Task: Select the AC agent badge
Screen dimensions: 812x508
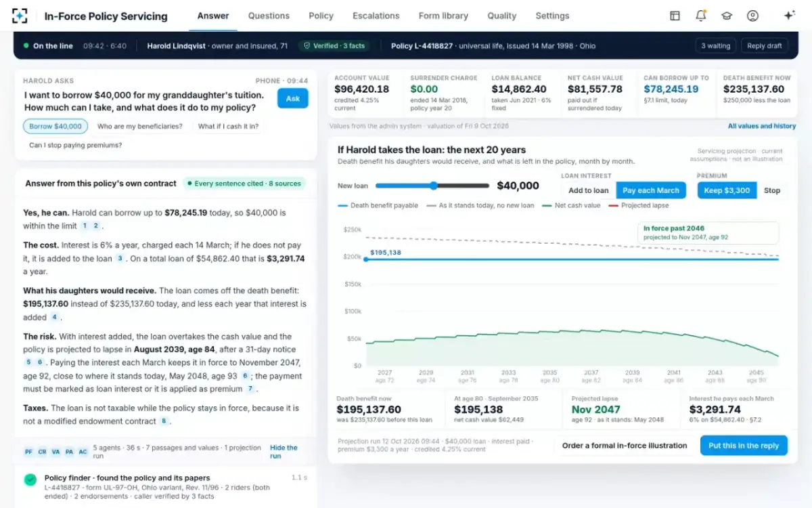Action: point(83,452)
